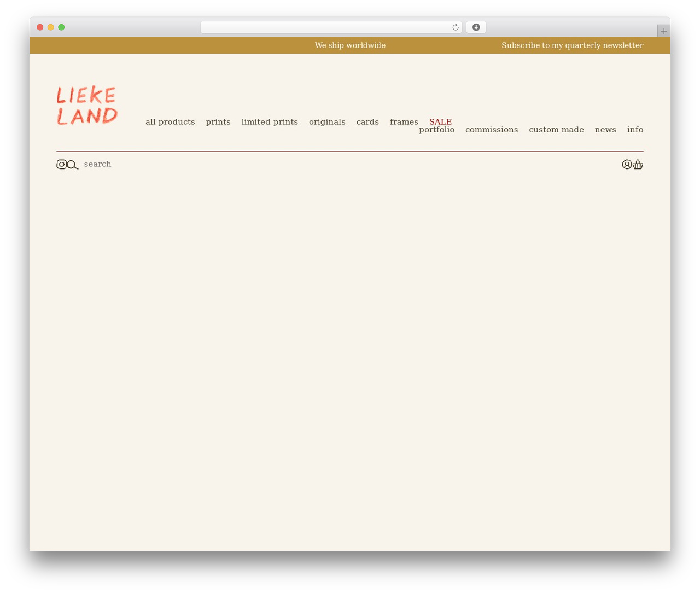Image resolution: width=700 pixels, height=593 pixels.
Task: Open the shopping basket icon
Action: point(638,164)
